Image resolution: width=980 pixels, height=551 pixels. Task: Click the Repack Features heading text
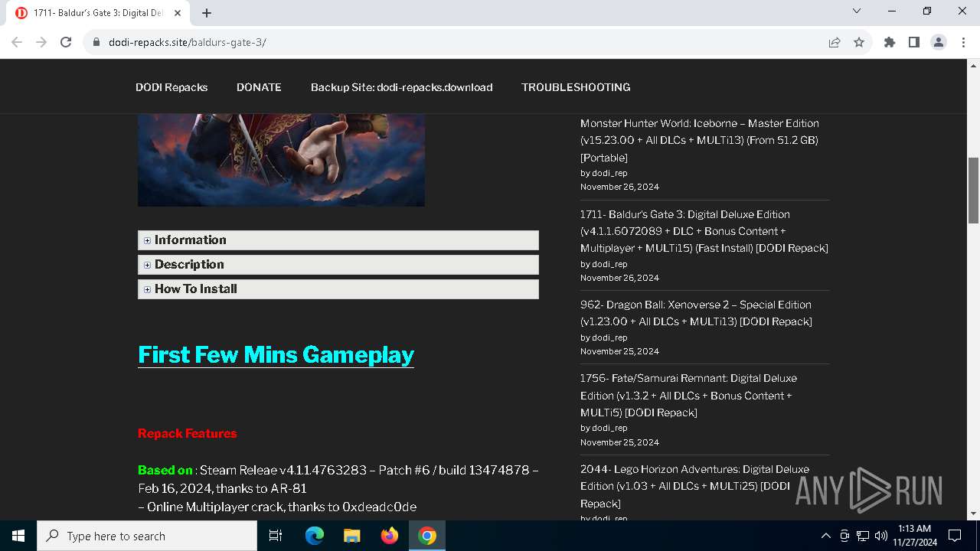[188, 433]
